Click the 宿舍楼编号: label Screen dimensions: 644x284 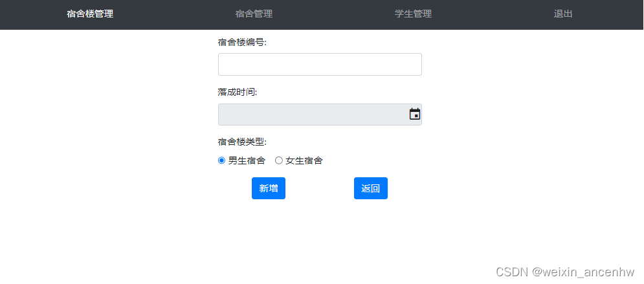point(242,42)
